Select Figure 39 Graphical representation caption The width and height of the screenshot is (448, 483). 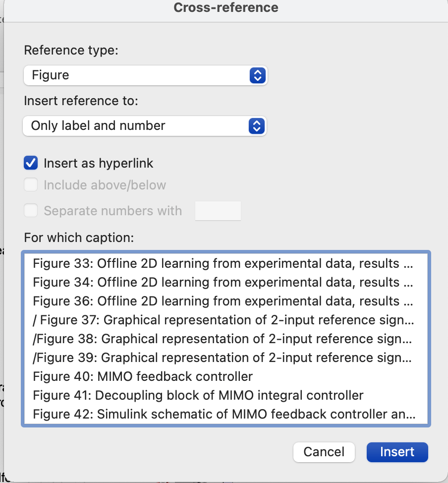pyautogui.click(x=225, y=358)
